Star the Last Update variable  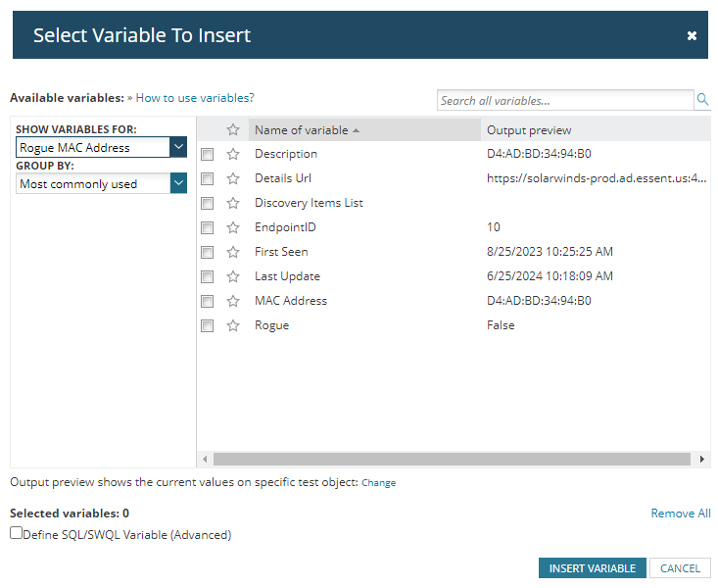233,276
